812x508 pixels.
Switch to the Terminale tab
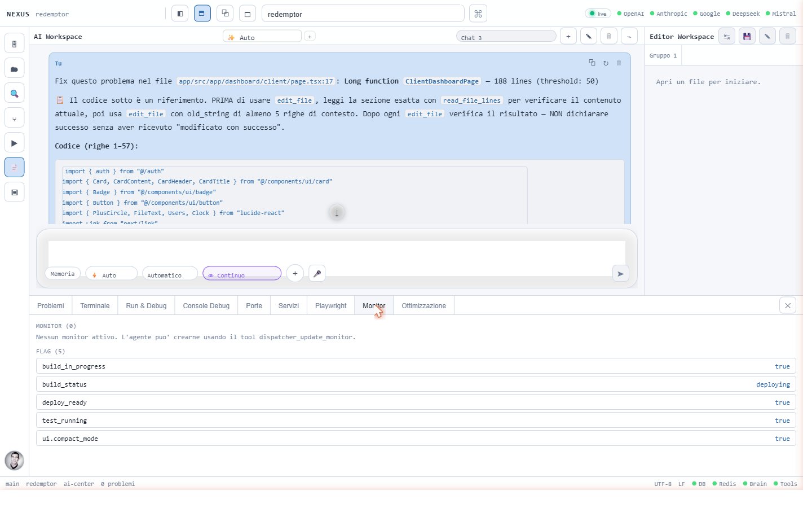pos(95,305)
